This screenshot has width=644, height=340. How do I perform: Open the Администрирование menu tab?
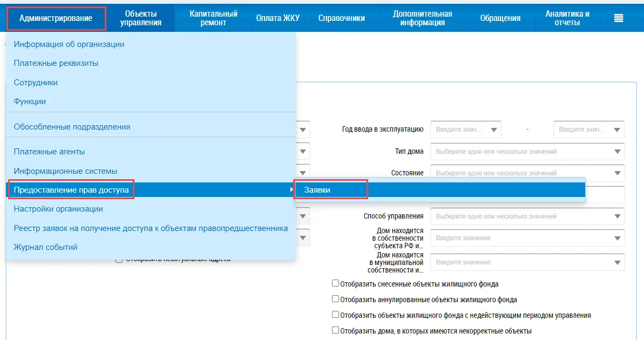(56, 18)
